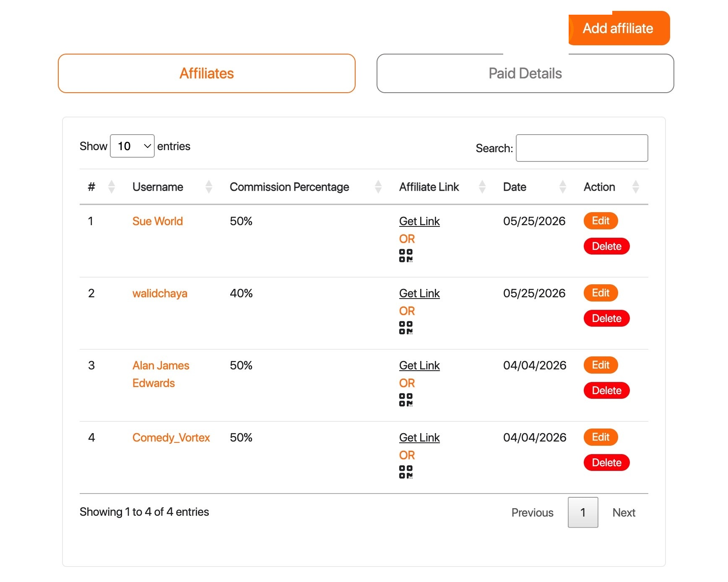Image resolution: width=728 pixels, height=582 pixels.
Task: Go to Previous page
Action: [x=533, y=512]
